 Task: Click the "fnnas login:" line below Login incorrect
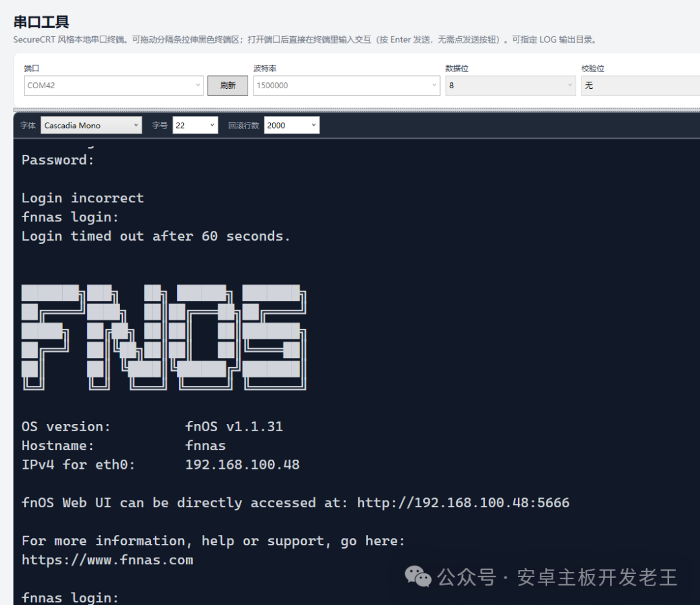(70, 217)
